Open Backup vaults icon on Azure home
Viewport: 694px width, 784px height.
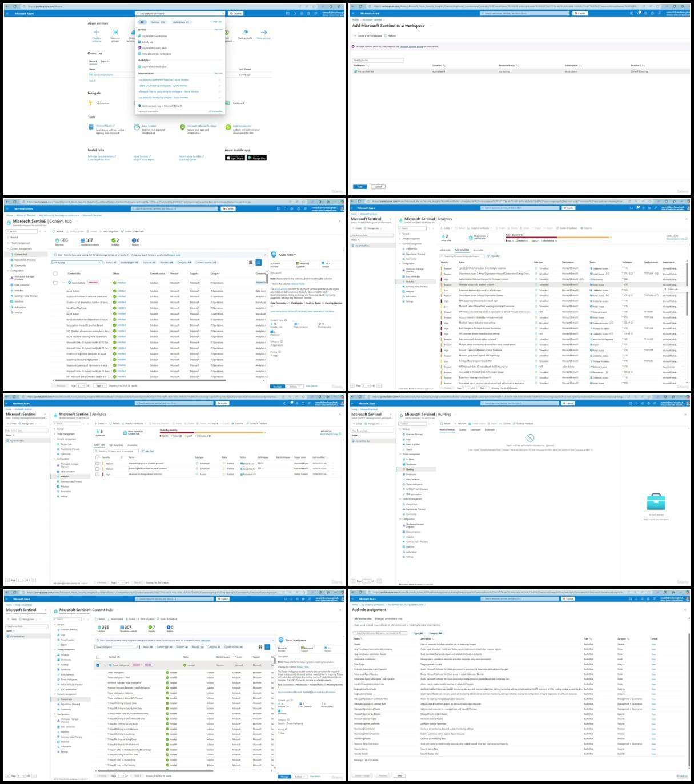pos(245,32)
